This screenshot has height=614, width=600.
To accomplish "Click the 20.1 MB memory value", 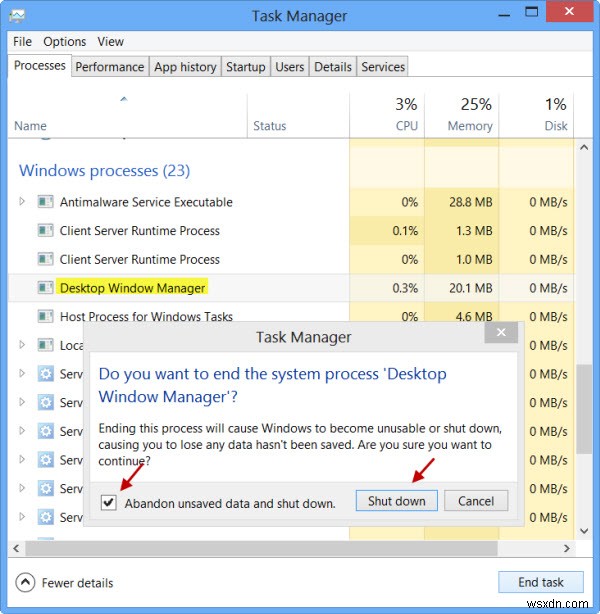I will pyautogui.click(x=471, y=288).
